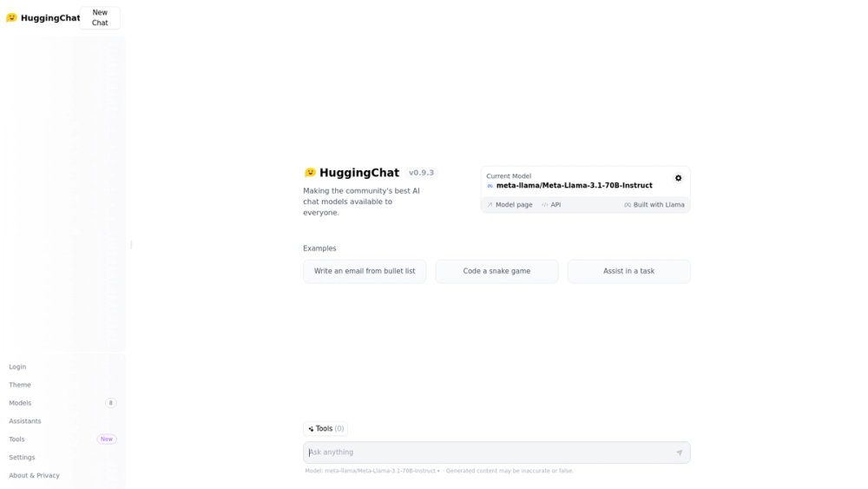Viewport: 868px width, 489px height.
Task: Start a New Chat
Action: [x=100, y=17]
